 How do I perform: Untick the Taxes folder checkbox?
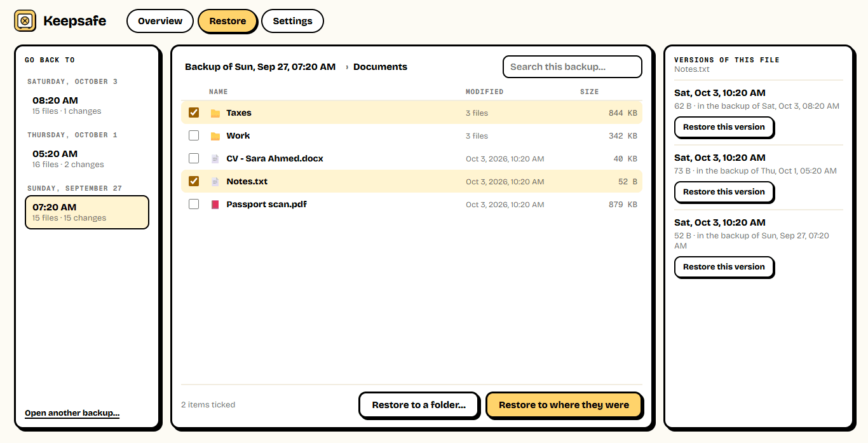[x=194, y=112]
